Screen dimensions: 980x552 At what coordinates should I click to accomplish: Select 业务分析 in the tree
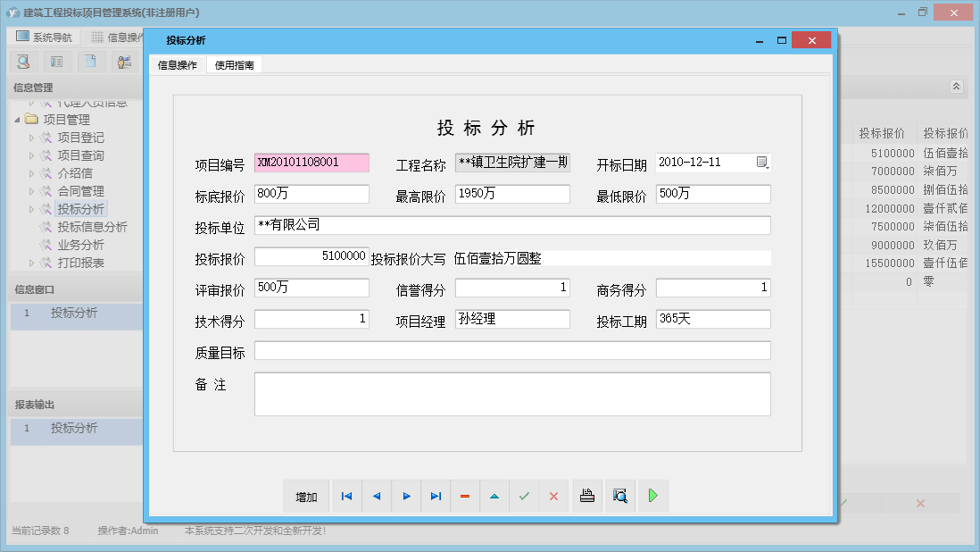[x=80, y=245]
